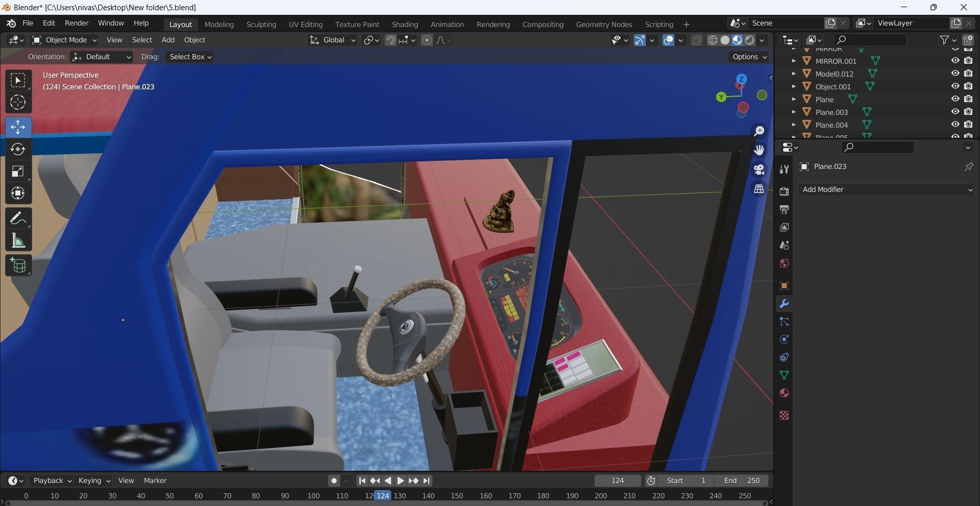Choose the Annotate pencil tool
The height and width of the screenshot is (506, 980).
(18, 219)
